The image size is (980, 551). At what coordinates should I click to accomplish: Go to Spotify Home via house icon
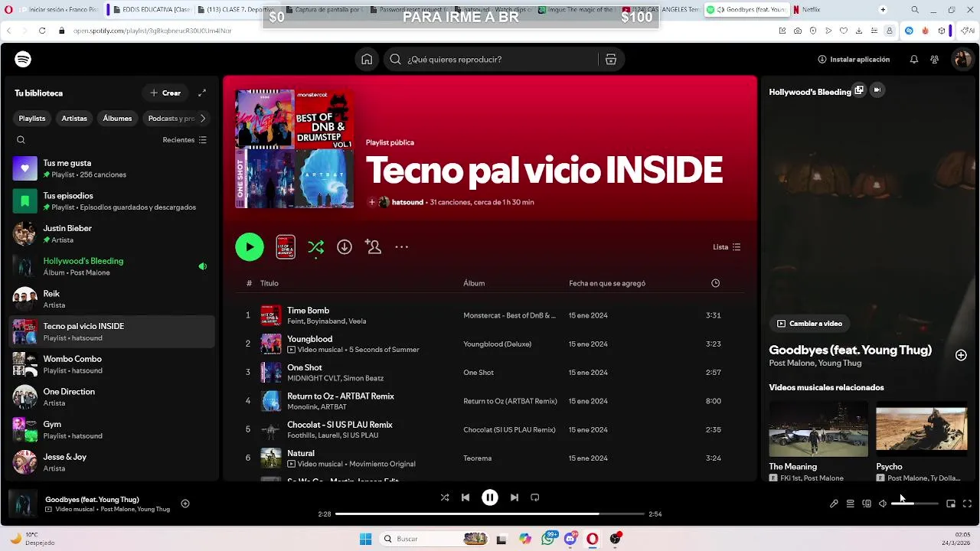pos(367,60)
